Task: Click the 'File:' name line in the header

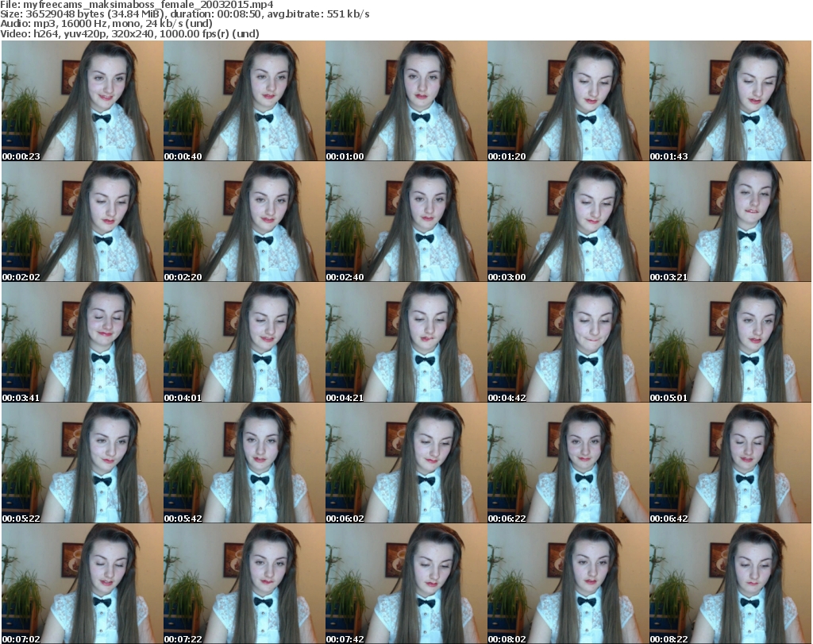Action: (x=137, y=5)
